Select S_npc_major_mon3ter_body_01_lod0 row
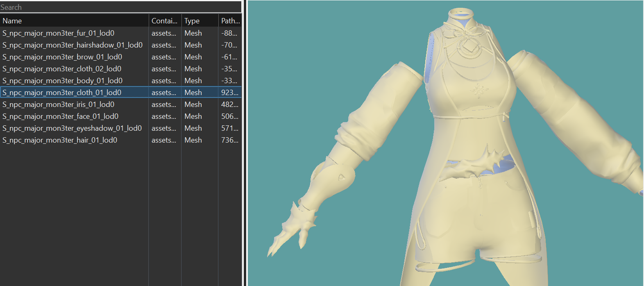Screen dimensions: 644x286 tap(121, 81)
